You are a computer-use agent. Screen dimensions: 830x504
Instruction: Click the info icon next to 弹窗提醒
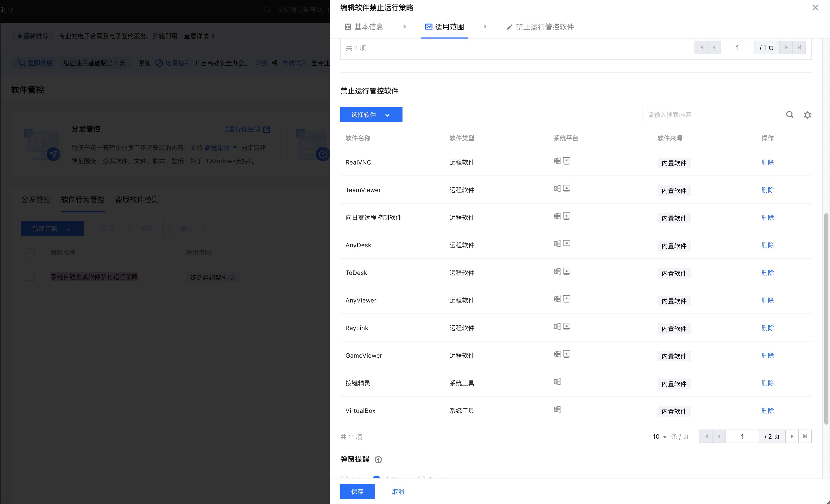pyautogui.click(x=378, y=459)
